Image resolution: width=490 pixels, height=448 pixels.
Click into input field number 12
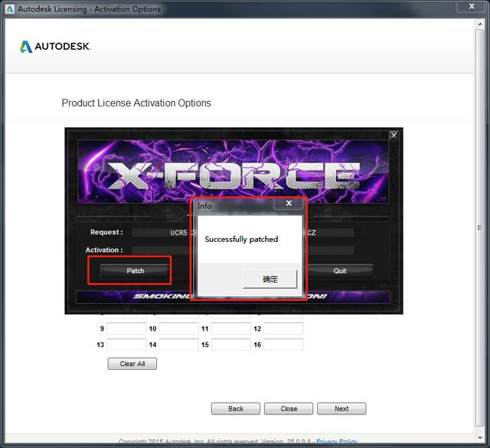pyautogui.click(x=283, y=329)
